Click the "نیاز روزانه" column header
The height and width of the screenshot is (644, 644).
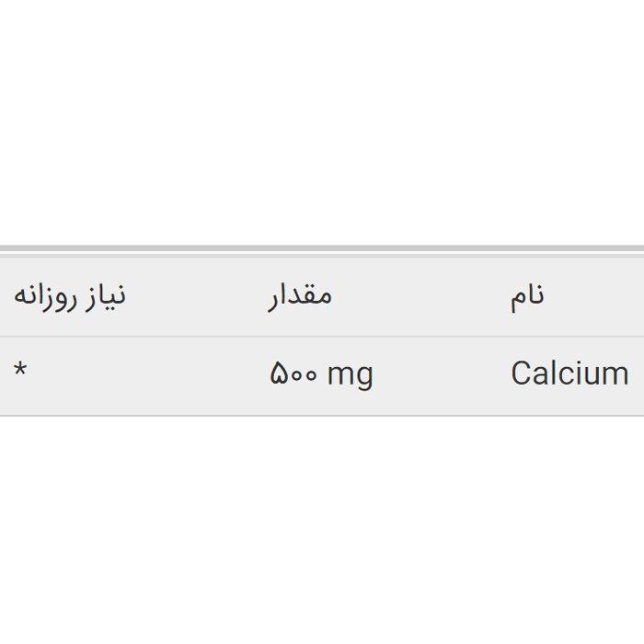click(x=69, y=296)
